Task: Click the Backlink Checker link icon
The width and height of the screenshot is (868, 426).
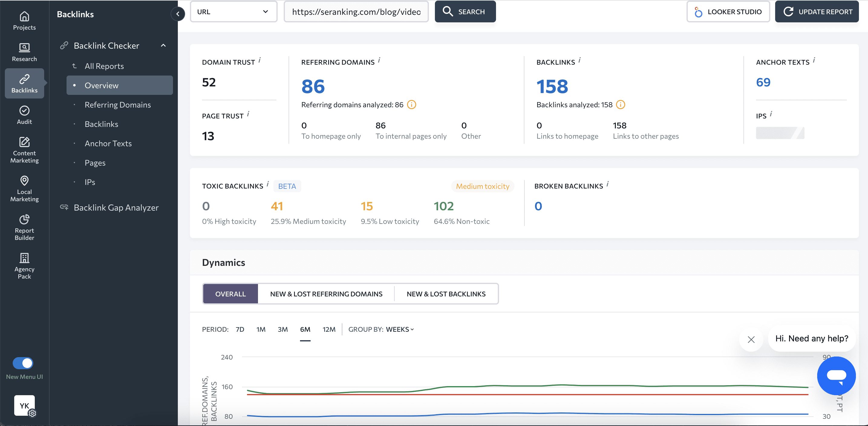Action: (64, 45)
